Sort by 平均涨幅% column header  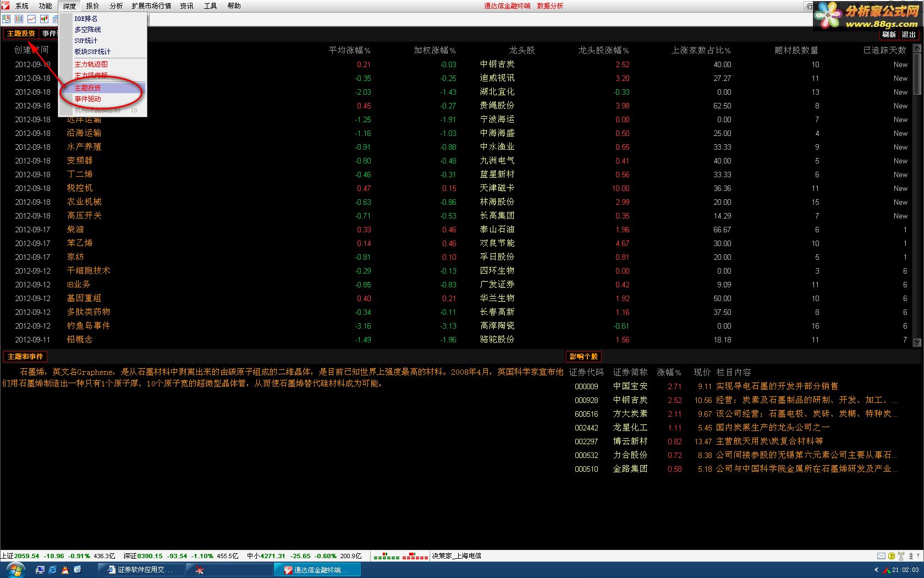pos(350,50)
